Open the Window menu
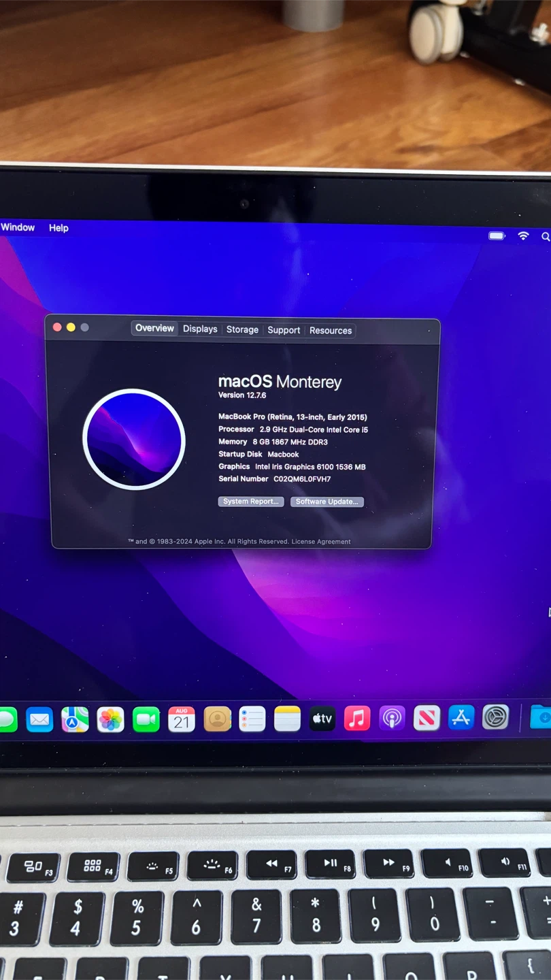 click(18, 227)
